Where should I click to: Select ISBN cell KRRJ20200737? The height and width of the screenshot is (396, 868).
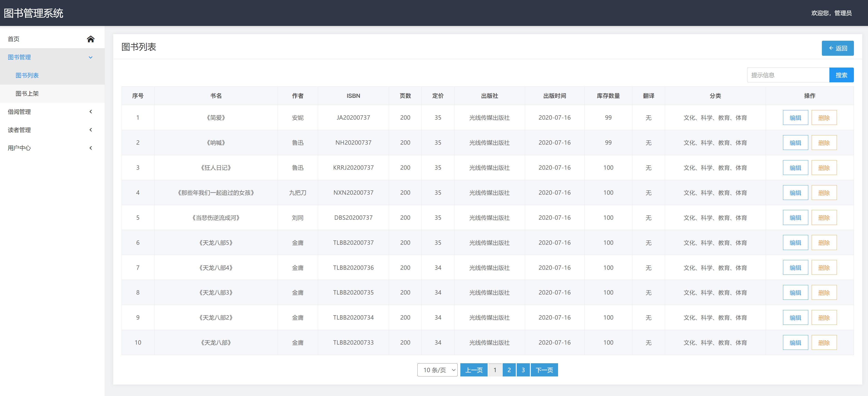point(353,168)
